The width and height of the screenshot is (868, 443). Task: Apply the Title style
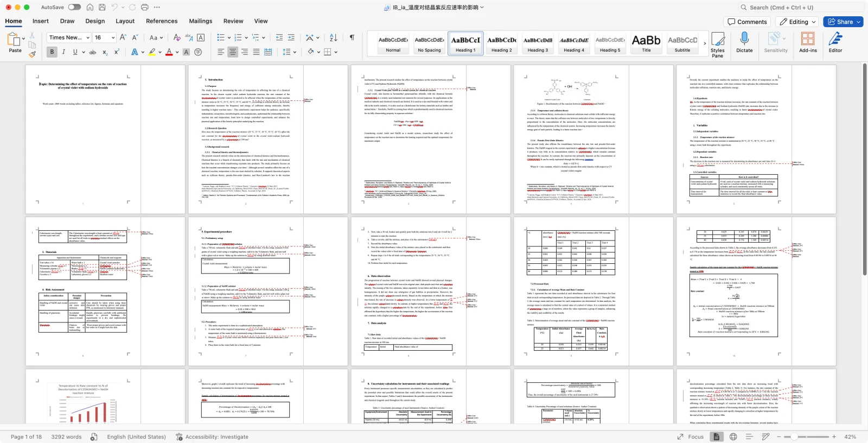pyautogui.click(x=647, y=43)
